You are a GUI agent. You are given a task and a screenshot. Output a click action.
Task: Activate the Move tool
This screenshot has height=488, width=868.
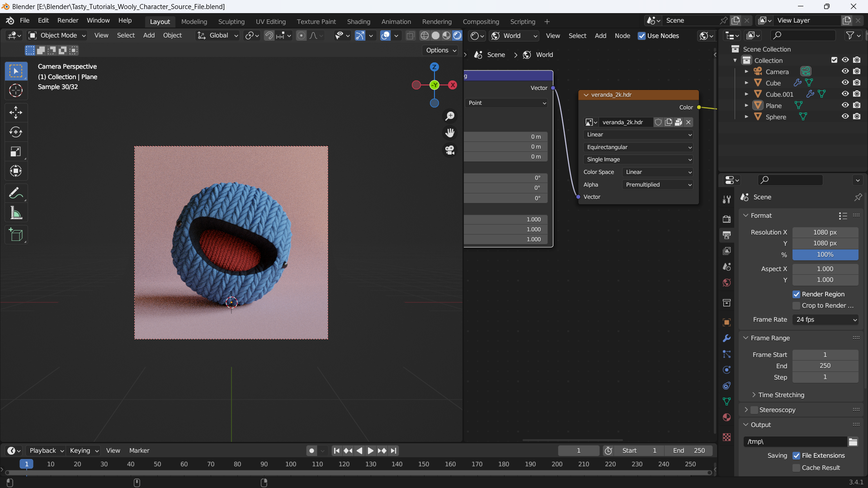coord(16,113)
